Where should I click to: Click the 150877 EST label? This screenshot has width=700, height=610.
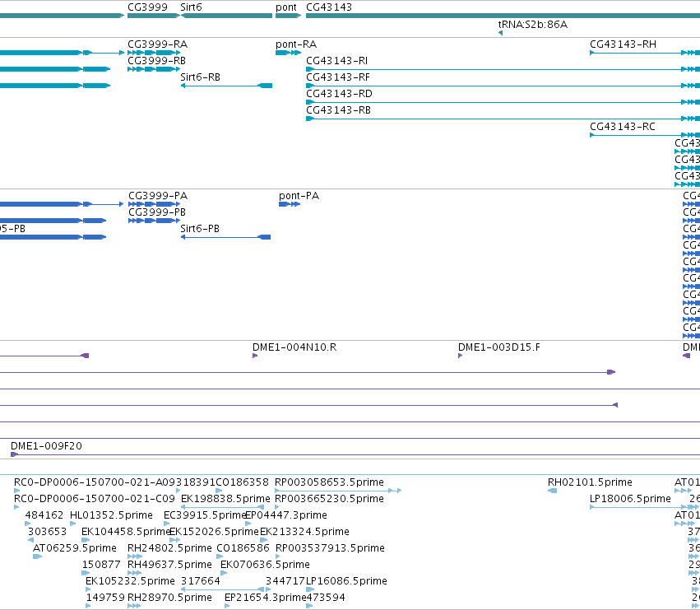(x=101, y=565)
